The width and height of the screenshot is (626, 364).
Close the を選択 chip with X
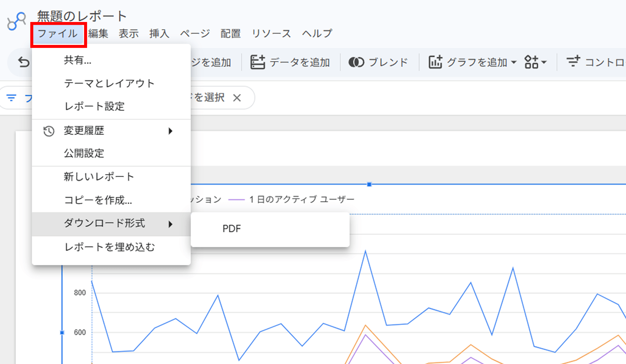click(x=237, y=98)
